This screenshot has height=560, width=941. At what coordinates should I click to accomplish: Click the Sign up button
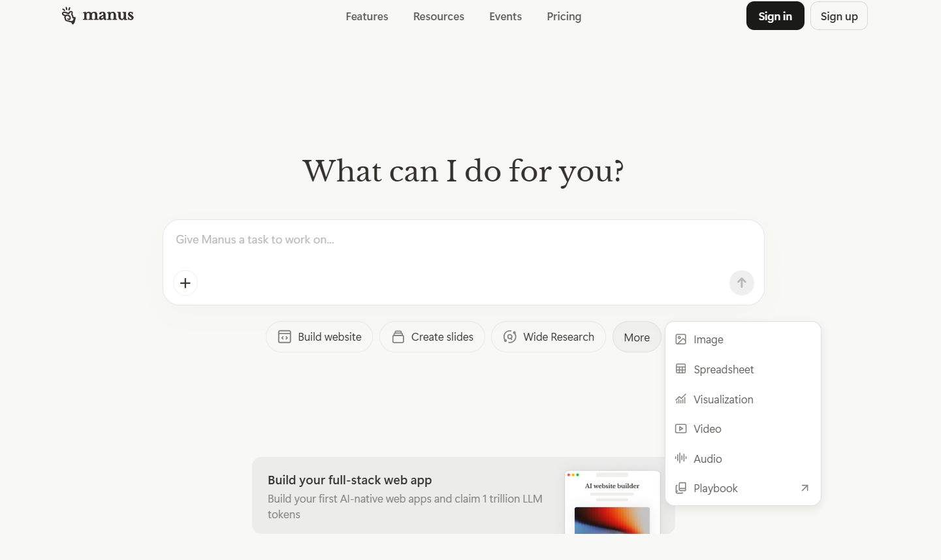click(x=838, y=16)
